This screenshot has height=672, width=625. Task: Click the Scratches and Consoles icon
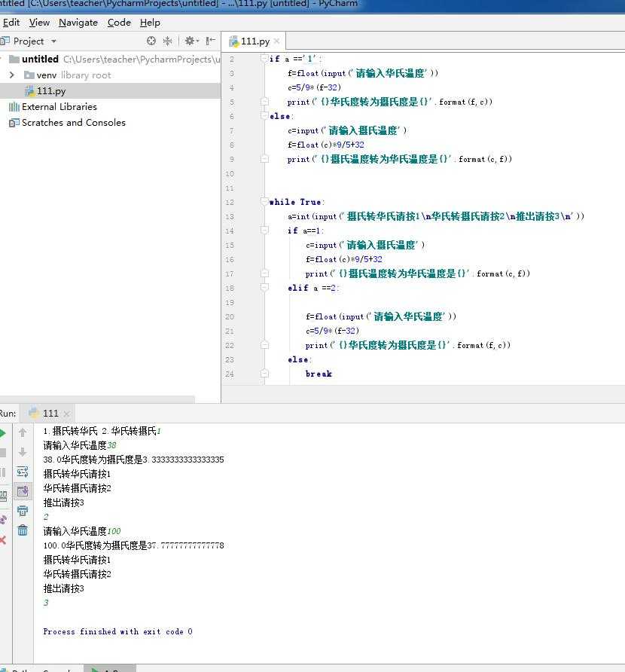tap(14, 123)
